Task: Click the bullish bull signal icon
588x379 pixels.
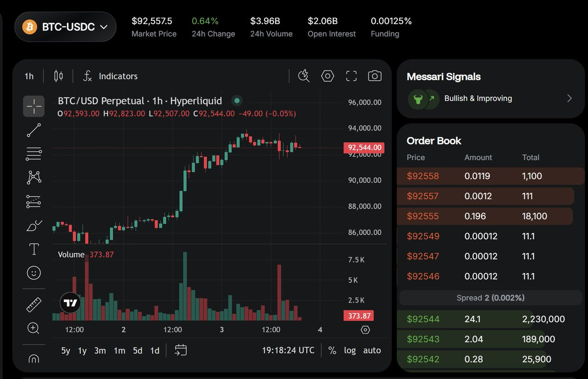Action: click(x=417, y=98)
